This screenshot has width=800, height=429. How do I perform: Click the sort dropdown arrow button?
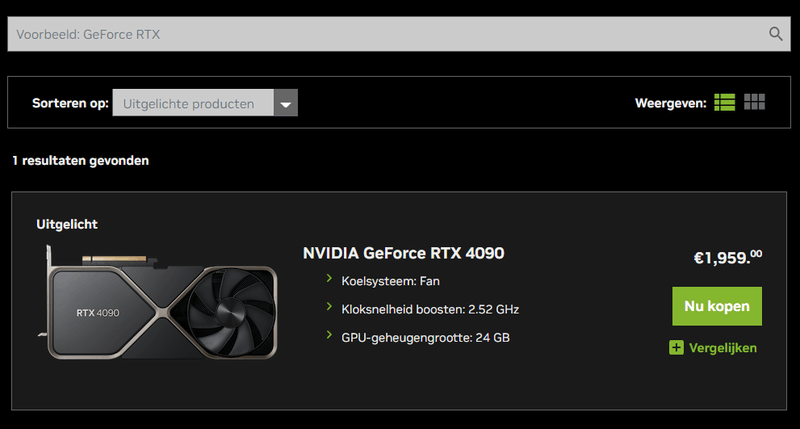coord(286,103)
